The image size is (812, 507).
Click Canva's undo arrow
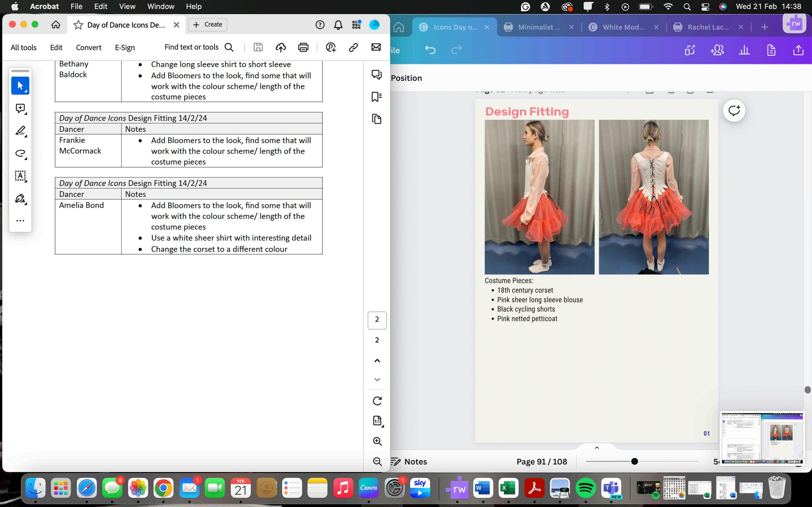point(430,50)
